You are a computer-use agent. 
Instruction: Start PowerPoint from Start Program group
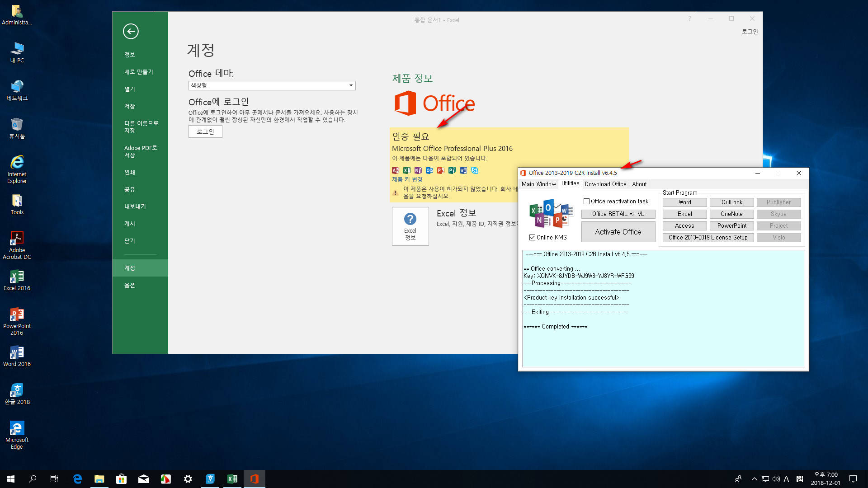click(x=731, y=226)
